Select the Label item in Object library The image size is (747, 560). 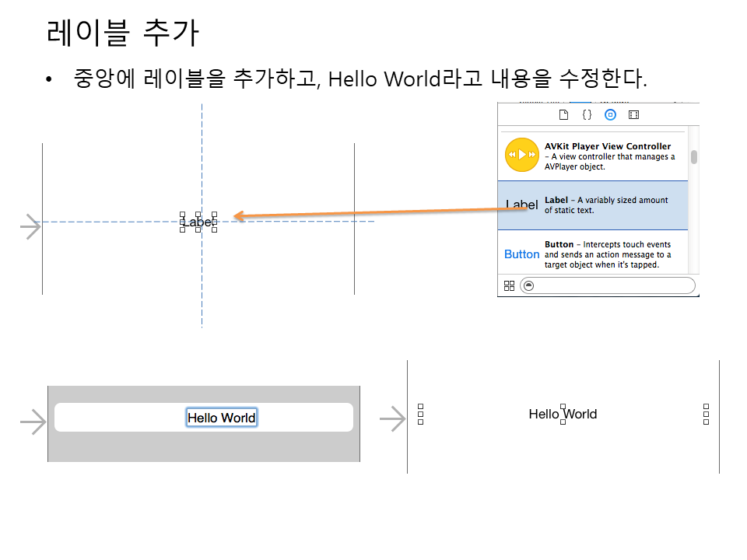pyautogui.click(x=593, y=205)
